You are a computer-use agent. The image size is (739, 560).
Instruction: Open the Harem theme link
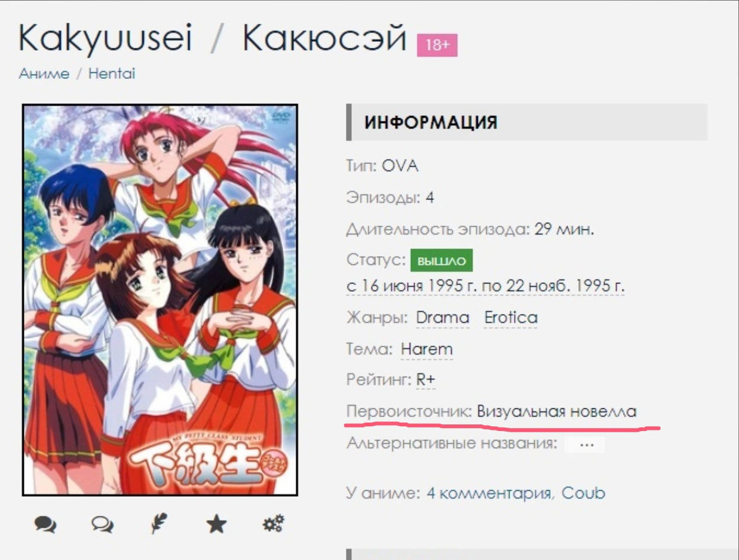427,349
